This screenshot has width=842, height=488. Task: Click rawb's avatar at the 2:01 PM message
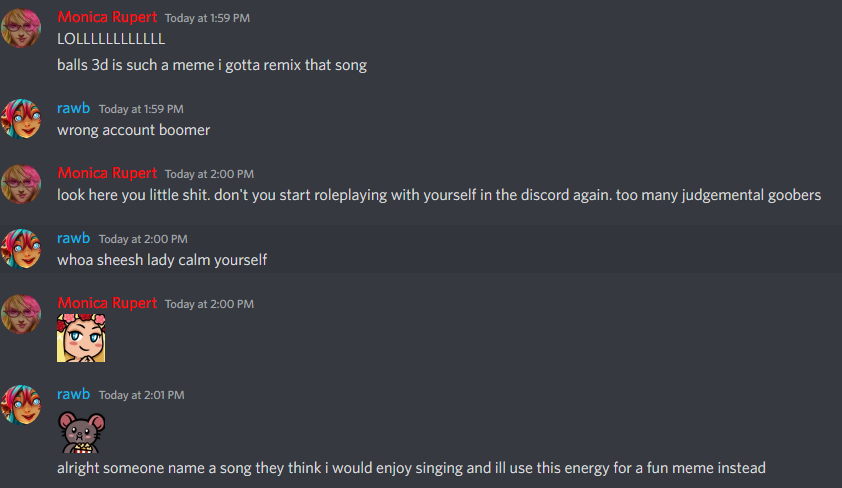coord(21,405)
